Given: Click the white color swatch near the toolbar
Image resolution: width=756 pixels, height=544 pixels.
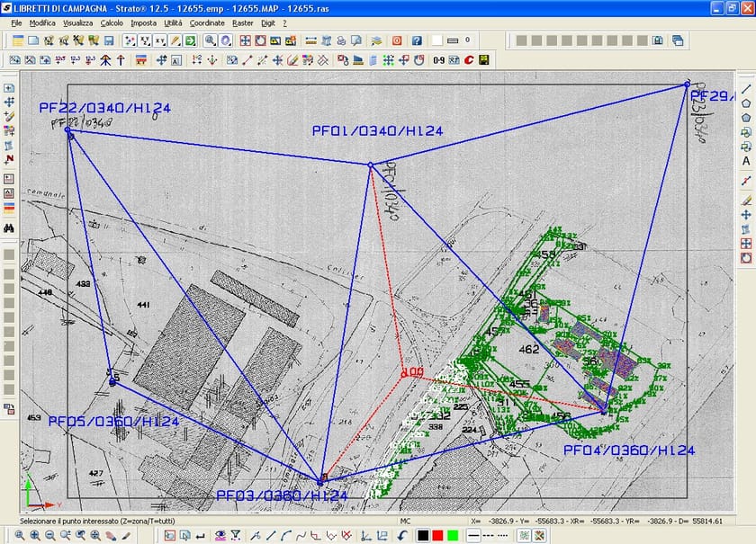Looking at the screenshot, I should tap(436, 40).
